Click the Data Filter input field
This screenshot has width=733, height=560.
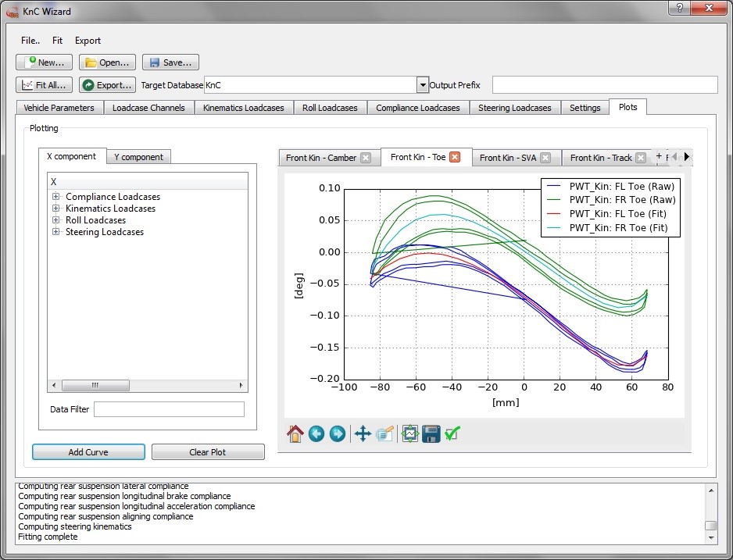[169, 409]
